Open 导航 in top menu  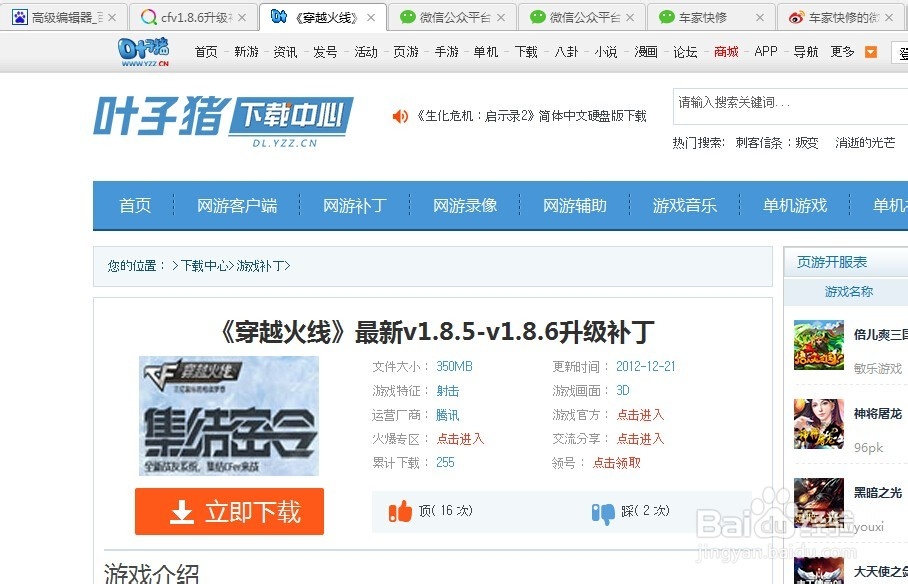click(806, 52)
